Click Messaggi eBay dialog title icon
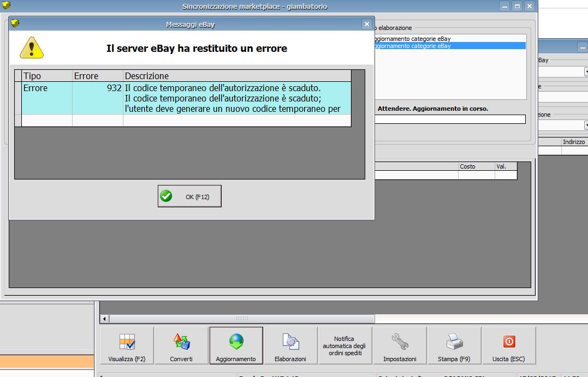This screenshot has width=588, height=377. (x=15, y=23)
